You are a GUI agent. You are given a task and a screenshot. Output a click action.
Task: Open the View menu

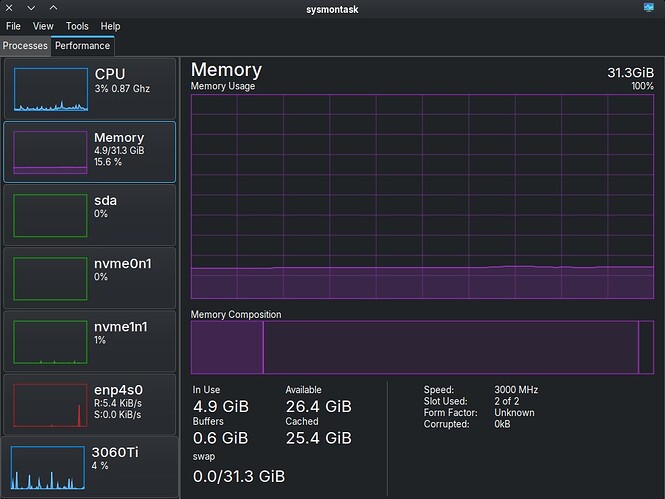tap(43, 27)
